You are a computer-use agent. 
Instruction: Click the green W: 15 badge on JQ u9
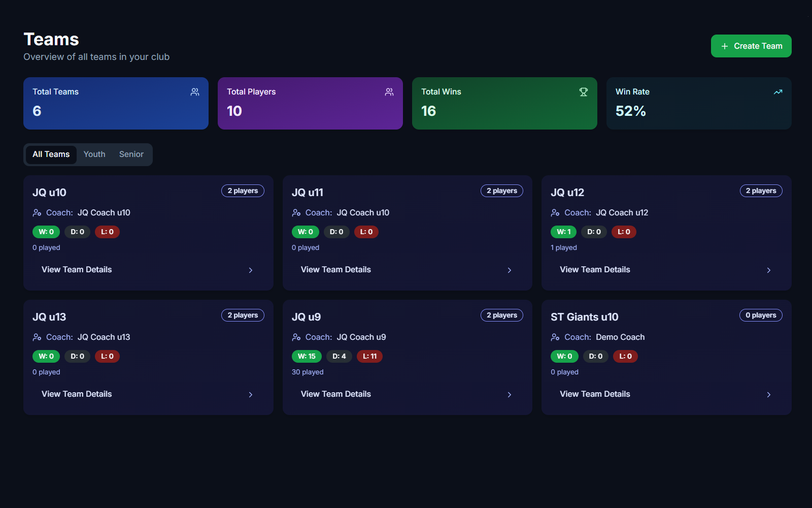tap(307, 357)
